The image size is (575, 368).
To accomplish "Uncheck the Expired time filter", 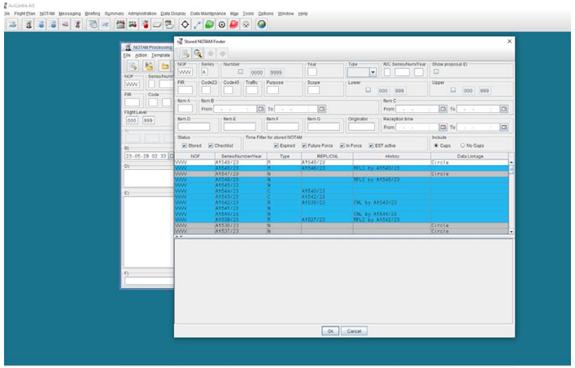I will click(276, 146).
